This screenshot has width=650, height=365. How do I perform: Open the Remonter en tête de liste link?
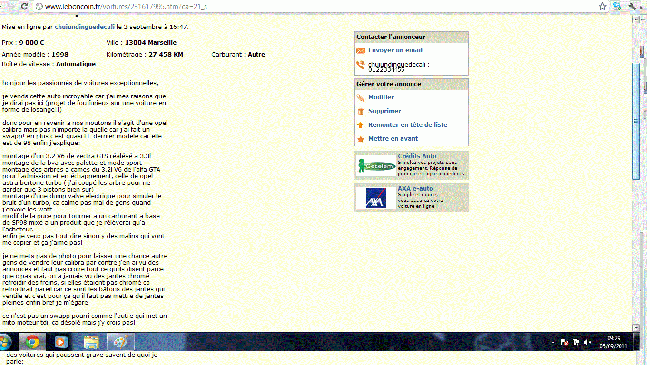click(x=407, y=125)
